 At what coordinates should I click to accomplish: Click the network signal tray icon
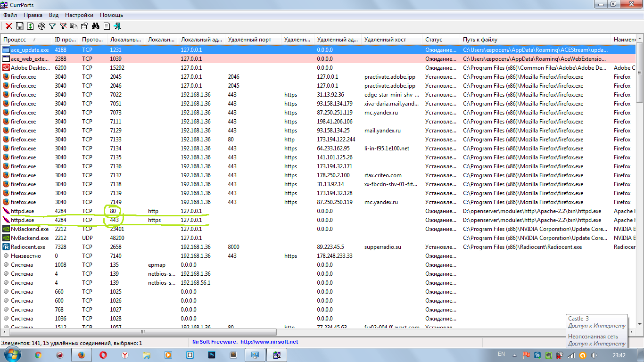[571, 355]
